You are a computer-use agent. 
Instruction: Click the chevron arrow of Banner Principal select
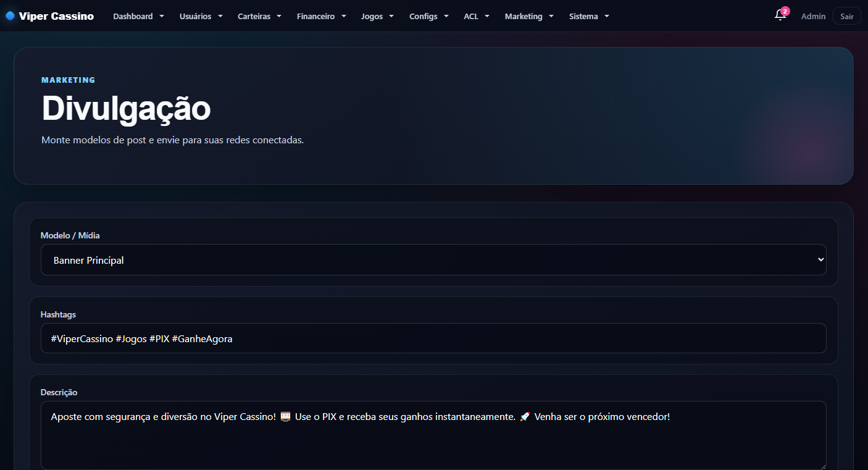click(x=820, y=260)
